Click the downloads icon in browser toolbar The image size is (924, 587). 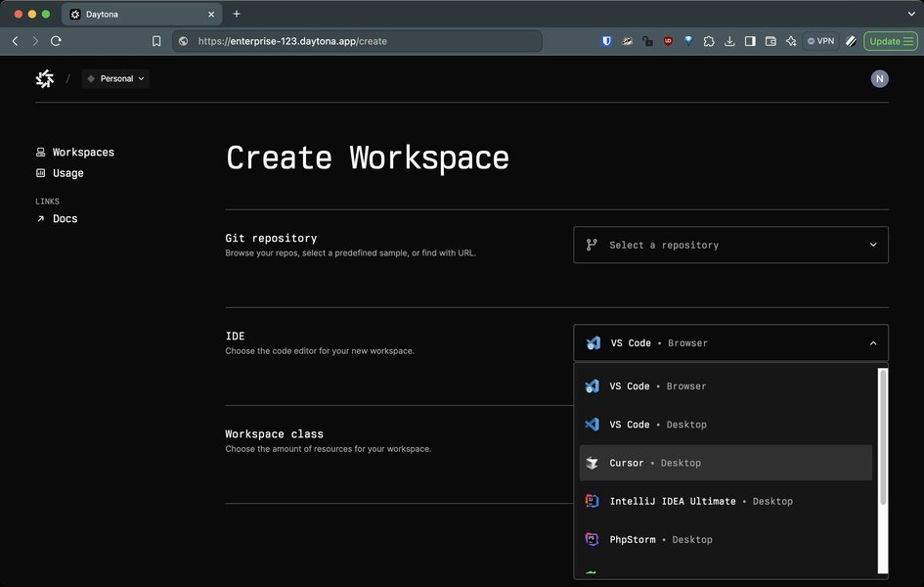(729, 41)
